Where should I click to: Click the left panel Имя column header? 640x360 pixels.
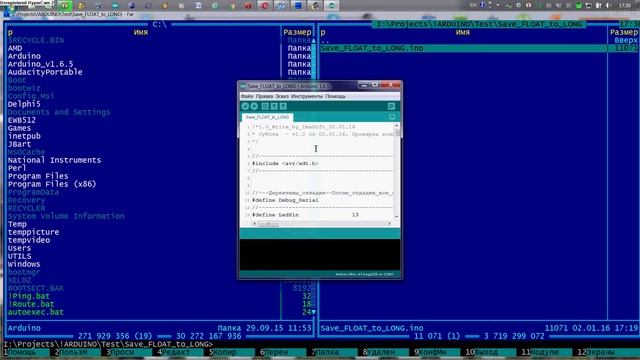[x=141, y=32]
